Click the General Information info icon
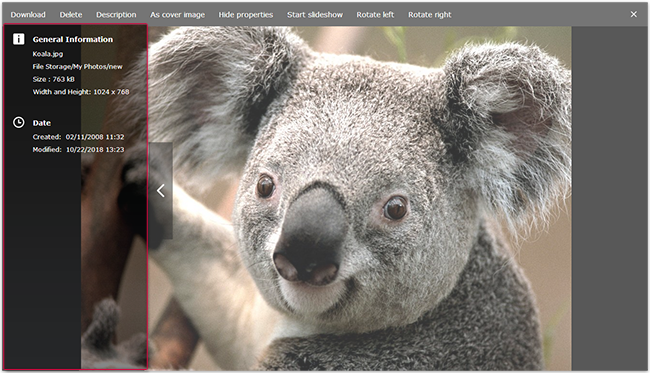This screenshot has width=650, height=373. (x=19, y=39)
